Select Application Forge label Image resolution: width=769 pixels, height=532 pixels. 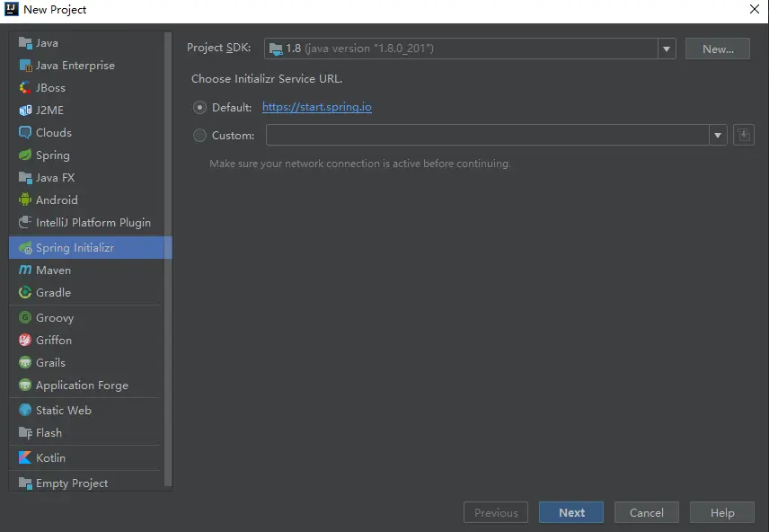pyautogui.click(x=82, y=386)
